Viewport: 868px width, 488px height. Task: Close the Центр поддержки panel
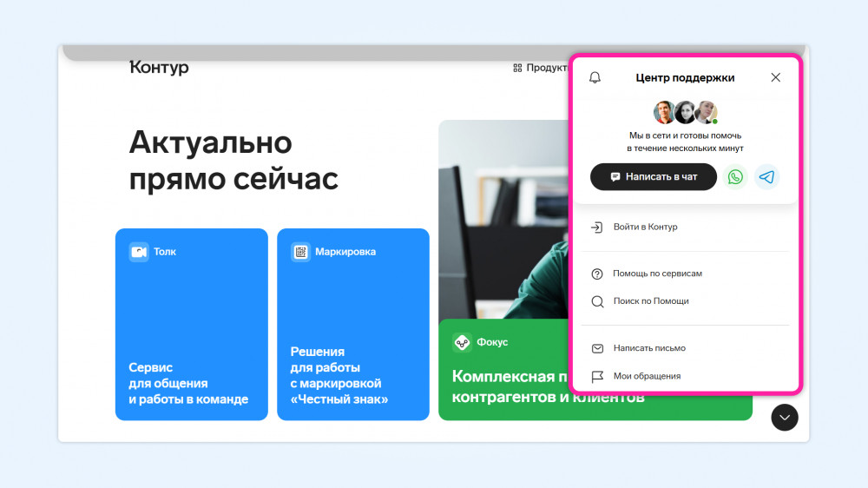pyautogui.click(x=775, y=77)
